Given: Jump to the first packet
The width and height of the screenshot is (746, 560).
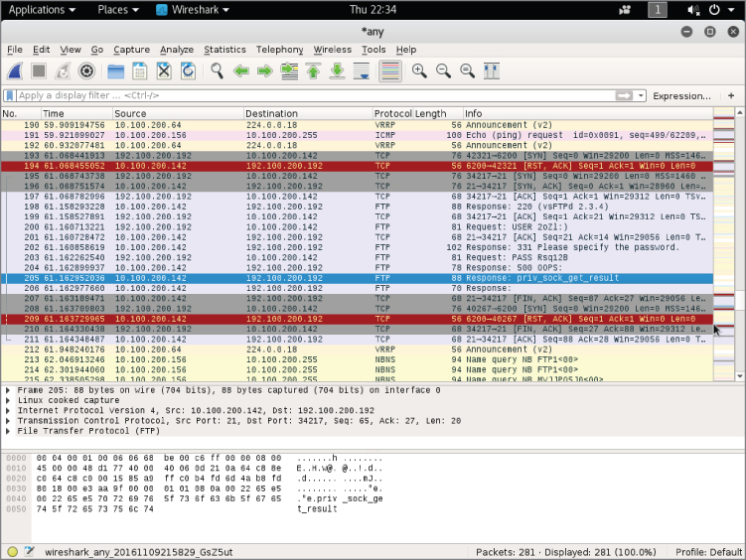Looking at the screenshot, I should click(313, 71).
